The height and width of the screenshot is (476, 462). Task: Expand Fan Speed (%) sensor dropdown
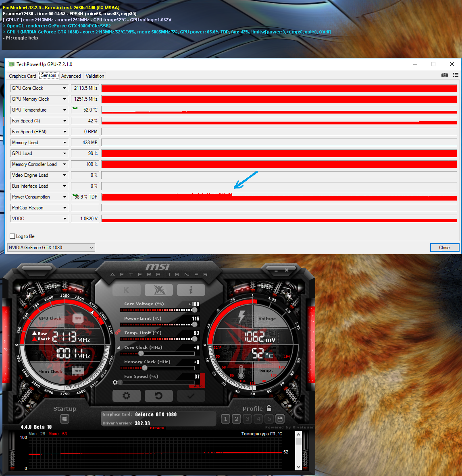pos(65,121)
